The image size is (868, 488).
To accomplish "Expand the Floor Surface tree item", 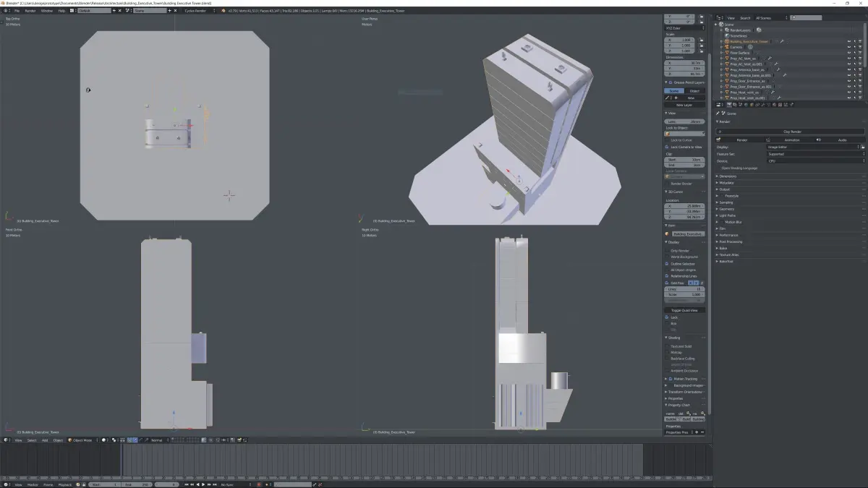I will (721, 53).
